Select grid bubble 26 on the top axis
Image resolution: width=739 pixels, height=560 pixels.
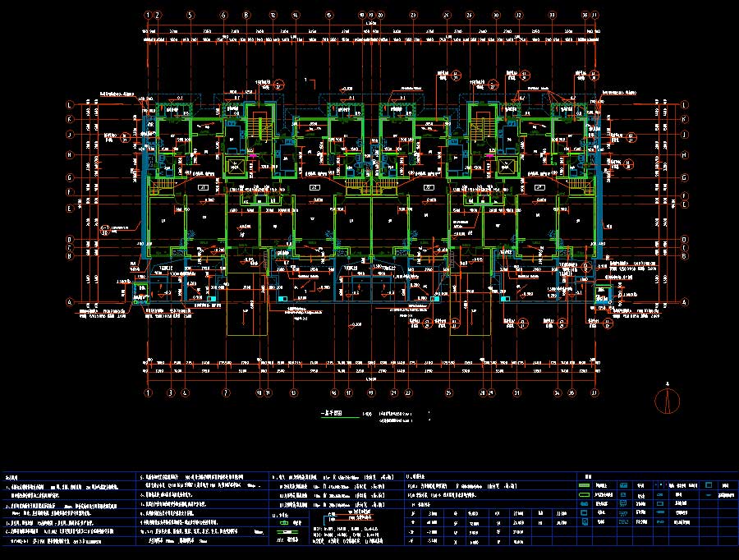[470, 15]
